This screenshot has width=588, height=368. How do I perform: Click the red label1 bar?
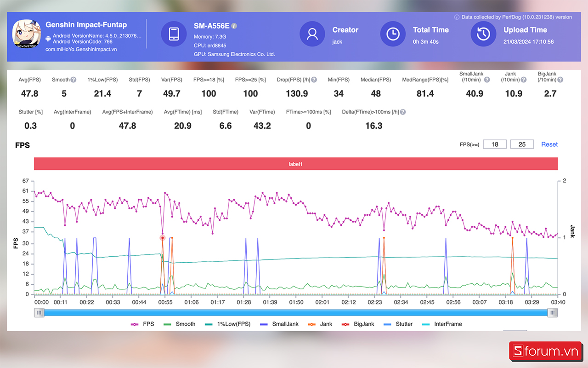[x=295, y=164]
